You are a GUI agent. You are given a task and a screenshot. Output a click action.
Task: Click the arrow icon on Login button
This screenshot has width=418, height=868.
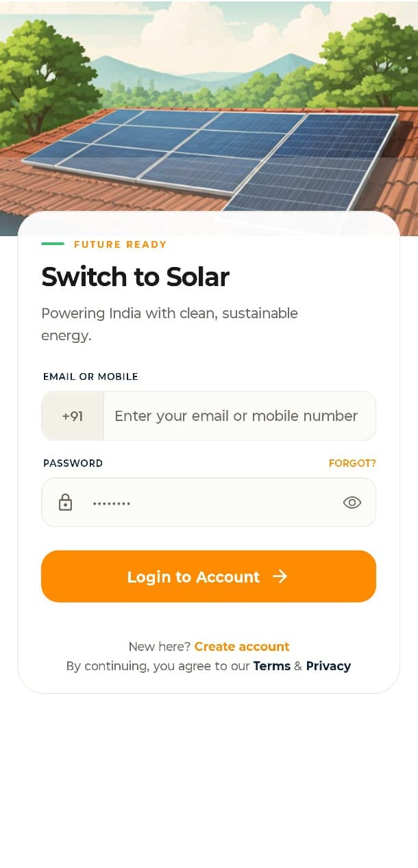(280, 576)
